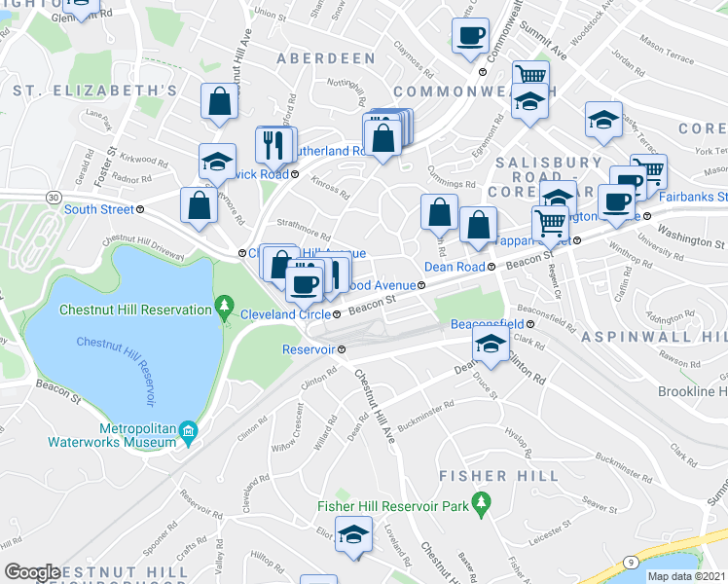Select the shopping cart marker on Tappan Street
Image resolution: width=728 pixels, height=584 pixels.
[x=550, y=226]
